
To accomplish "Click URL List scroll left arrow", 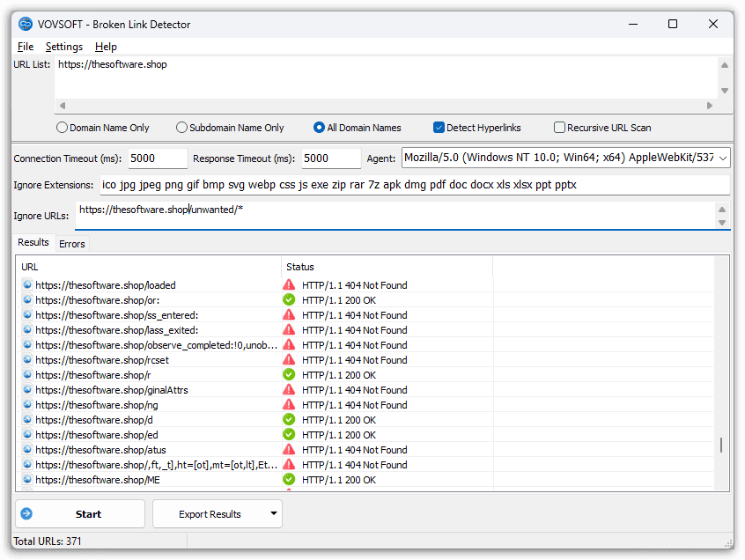I will pos(63,106).
